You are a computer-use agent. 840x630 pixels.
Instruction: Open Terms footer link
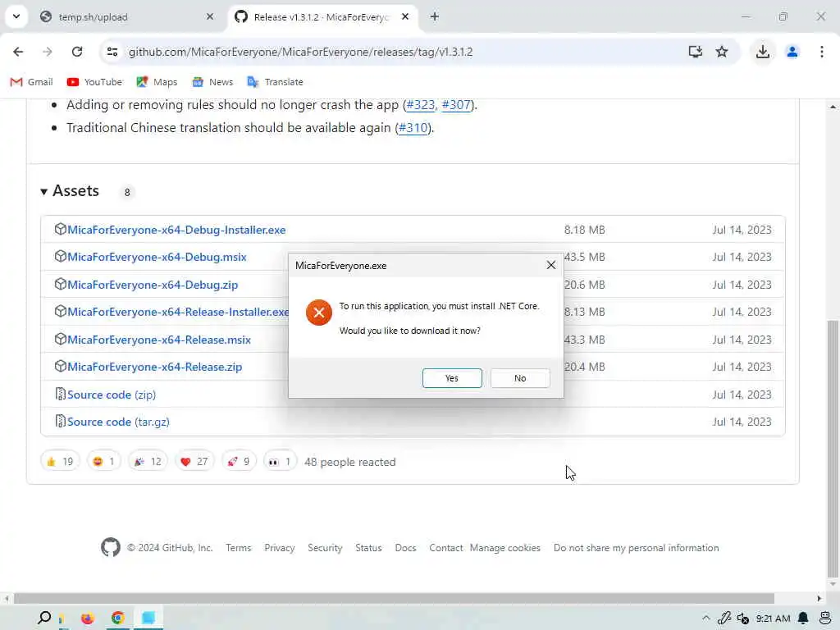pos(239,548)
